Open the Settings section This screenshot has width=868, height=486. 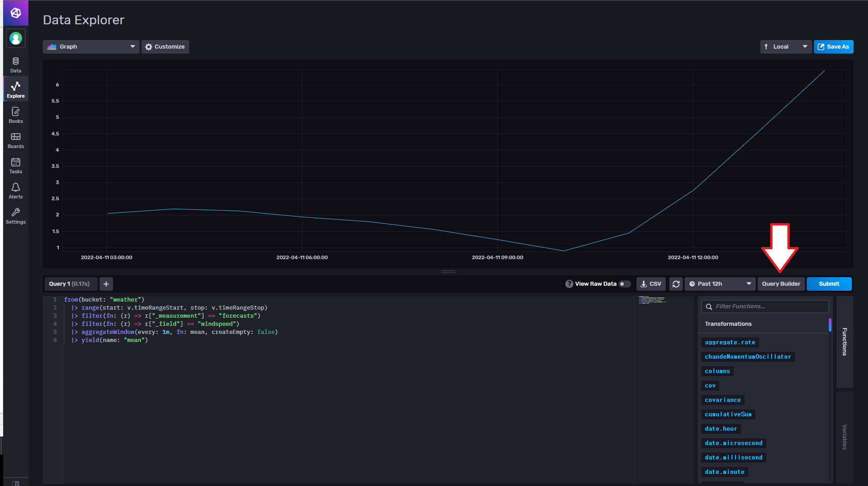click(16, 216)
